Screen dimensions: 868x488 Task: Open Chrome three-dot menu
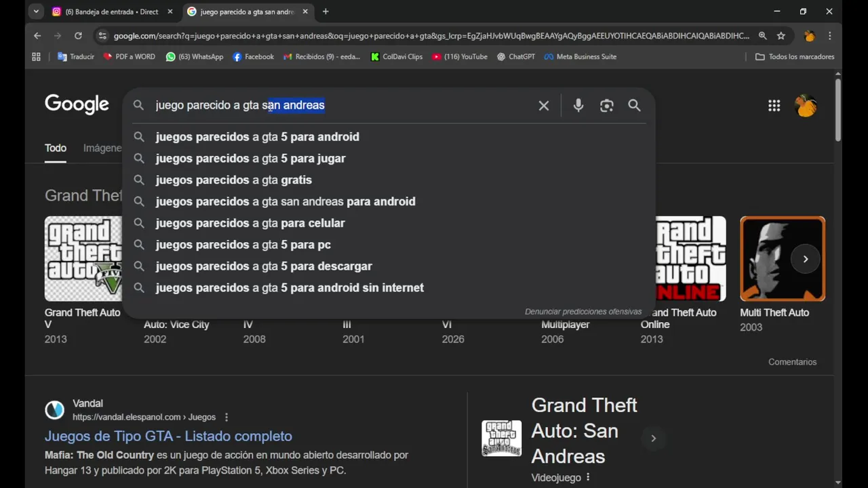(830, 36)
